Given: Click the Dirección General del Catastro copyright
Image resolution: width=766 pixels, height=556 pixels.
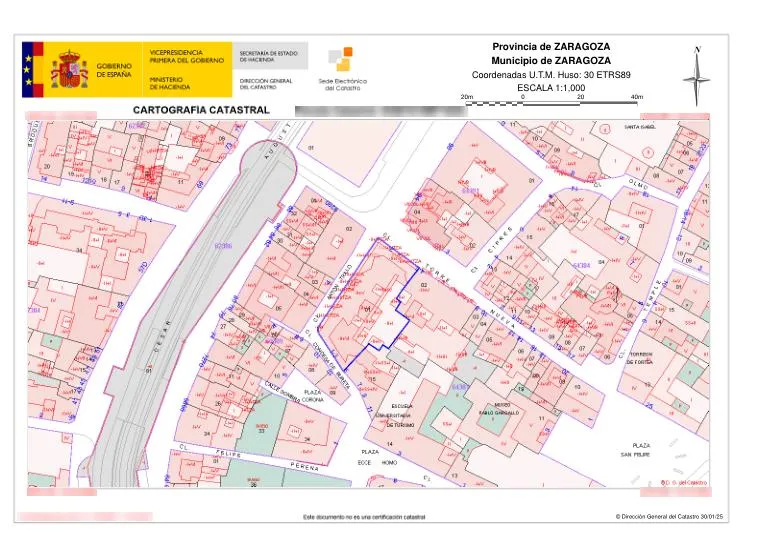Looking at the screenshot, I should point(669,516).
